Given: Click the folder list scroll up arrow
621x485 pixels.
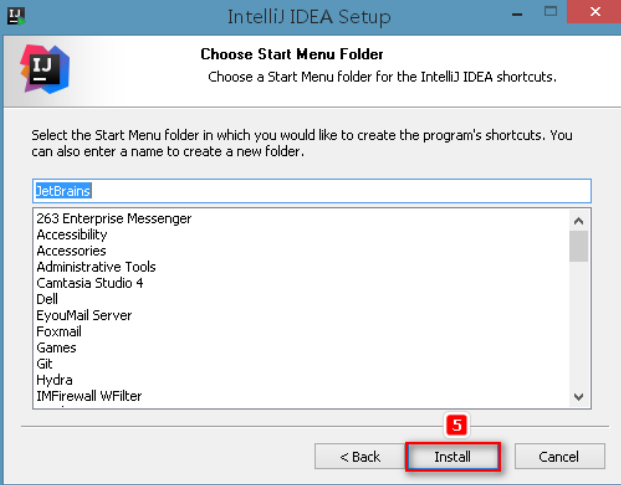Looking at the screenshot, I should coord(579,221).
